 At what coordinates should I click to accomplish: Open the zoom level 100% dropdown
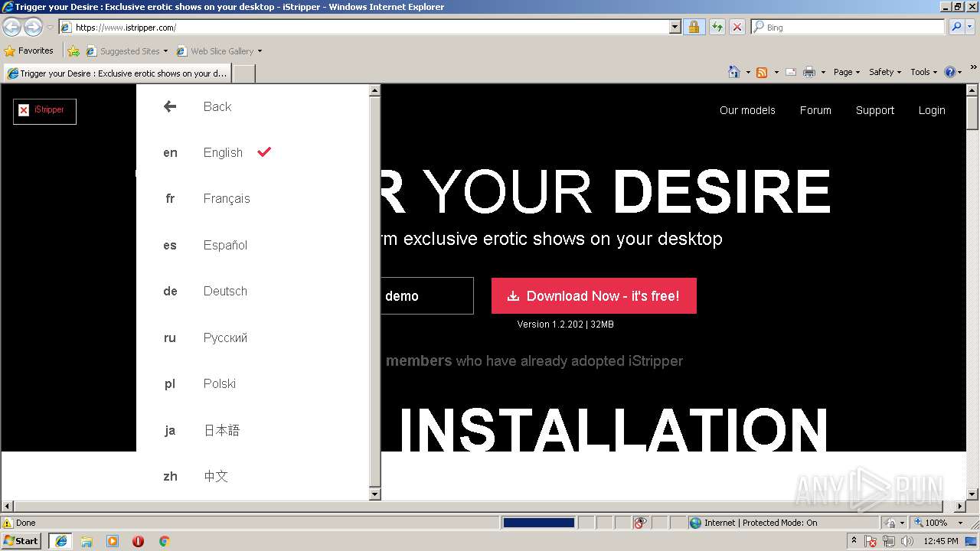pos(962,523)
